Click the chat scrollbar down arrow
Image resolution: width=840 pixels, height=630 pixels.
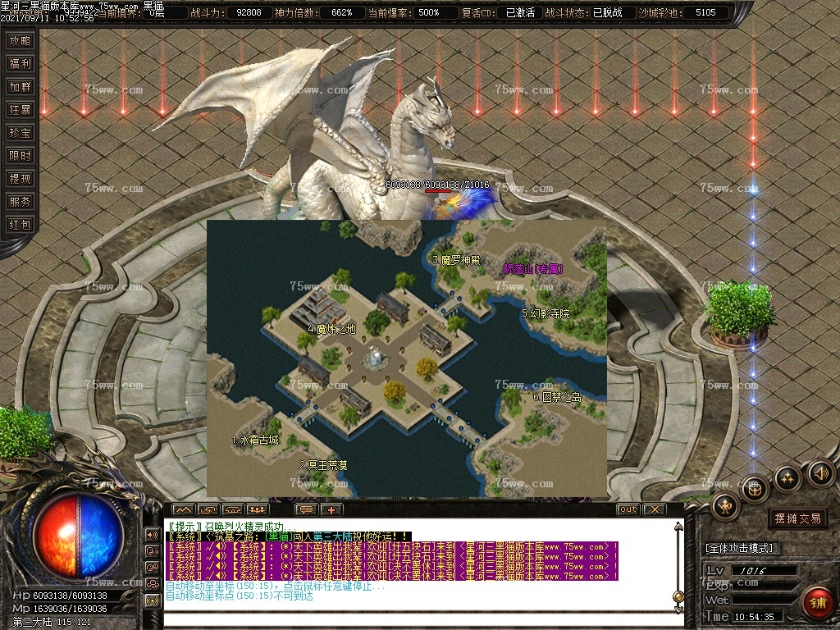[678, 609]
